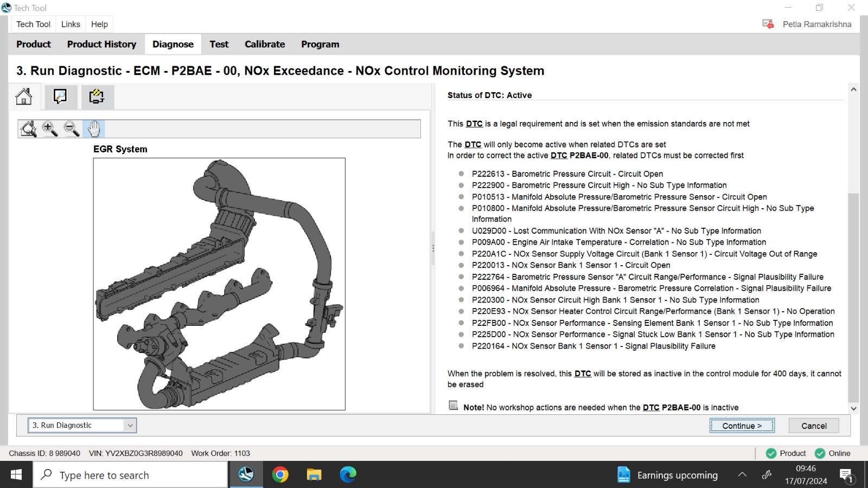Viewport: 868px width, 488px height.
Task: Click the scroll down arrow of description panel
Action: click(853, 408)
